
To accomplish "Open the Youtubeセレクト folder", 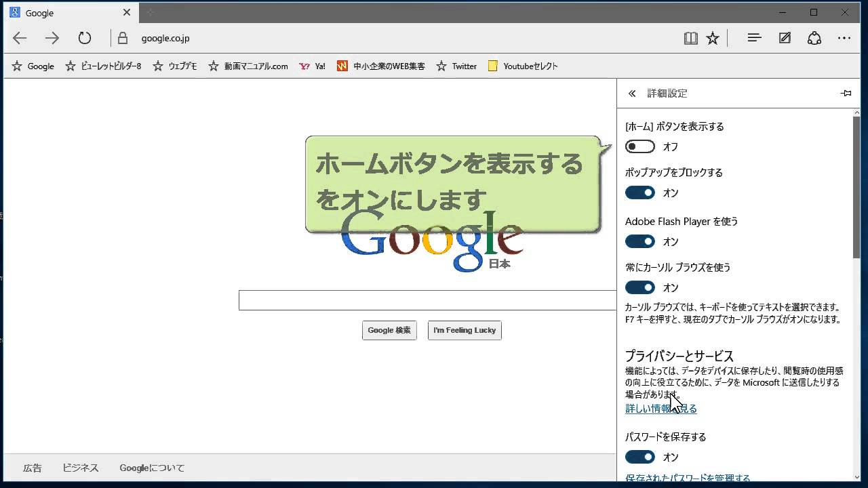I will 523,66.
